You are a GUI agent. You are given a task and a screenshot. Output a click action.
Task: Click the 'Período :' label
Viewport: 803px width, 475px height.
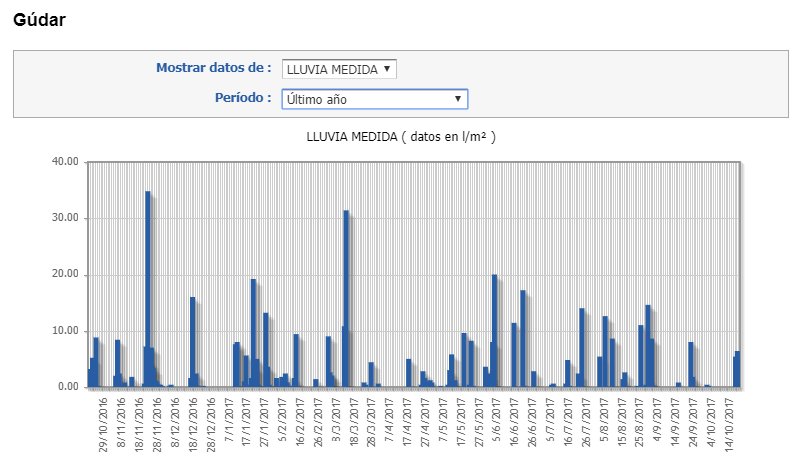coord(243,97)
